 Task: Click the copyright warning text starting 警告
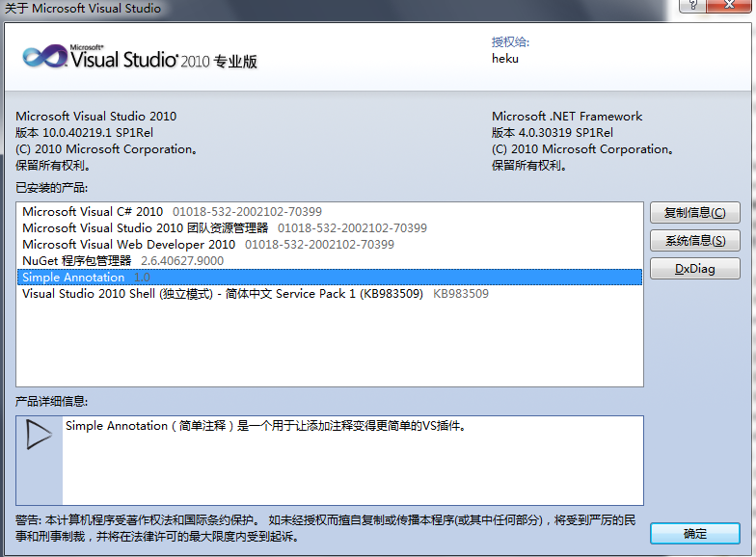click(x=326, y=528)
